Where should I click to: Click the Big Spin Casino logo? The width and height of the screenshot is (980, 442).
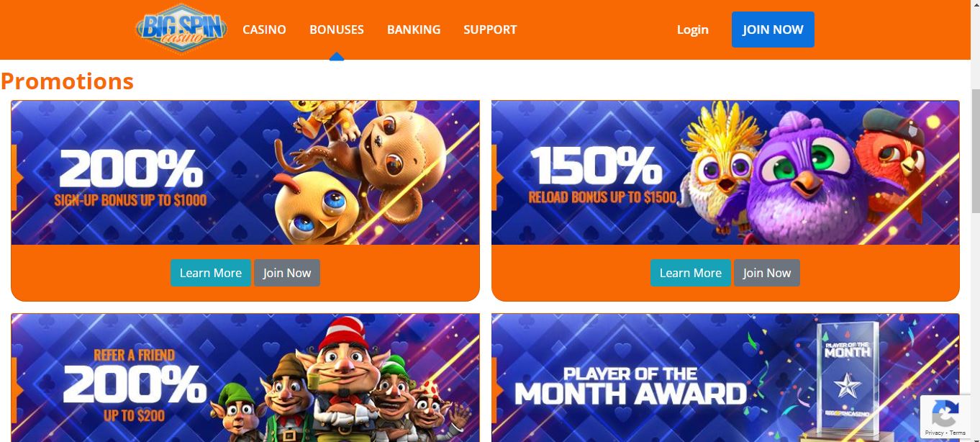pos(181,30)
